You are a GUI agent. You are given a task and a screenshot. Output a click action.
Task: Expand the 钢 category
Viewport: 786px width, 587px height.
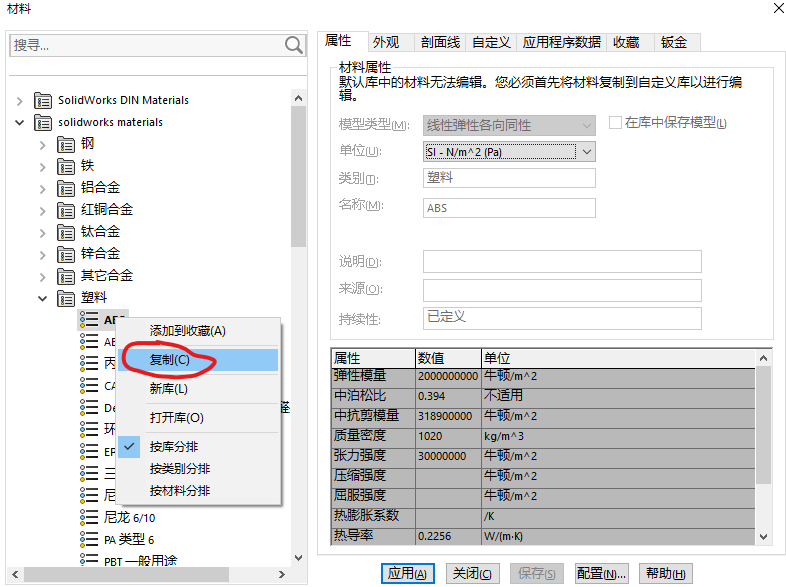[43, 145]
